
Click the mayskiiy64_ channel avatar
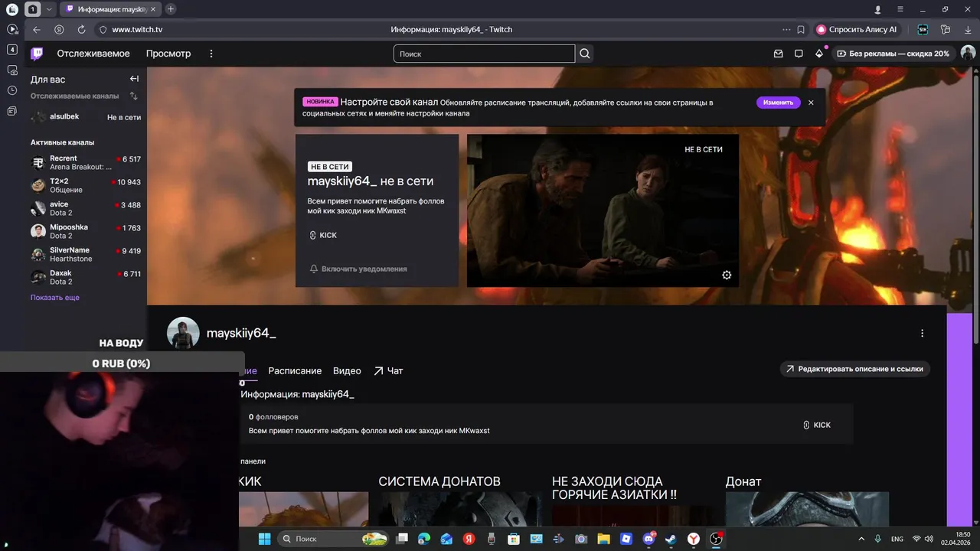[183, 333]
